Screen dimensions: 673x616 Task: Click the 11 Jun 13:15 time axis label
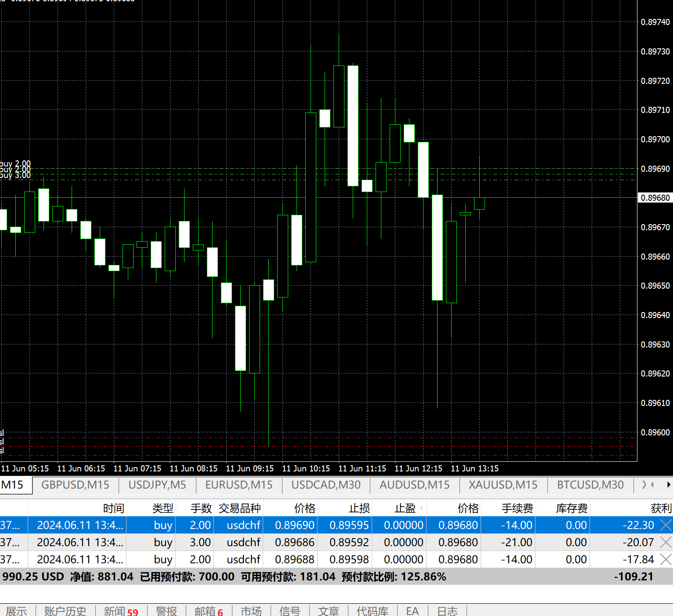point(474,468)
